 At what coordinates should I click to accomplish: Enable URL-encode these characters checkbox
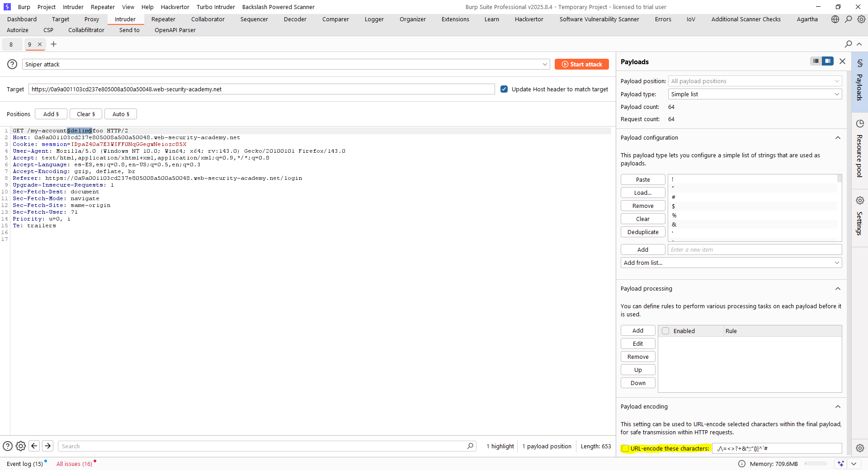coord(626,448)
